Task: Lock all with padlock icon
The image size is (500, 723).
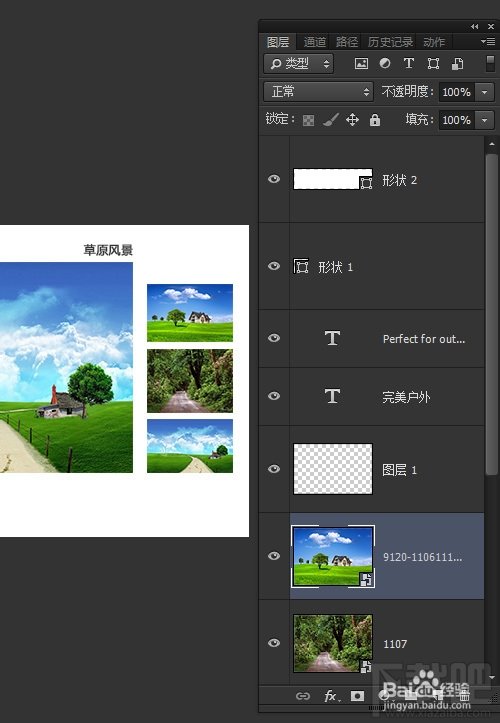Action: [375, 120]
